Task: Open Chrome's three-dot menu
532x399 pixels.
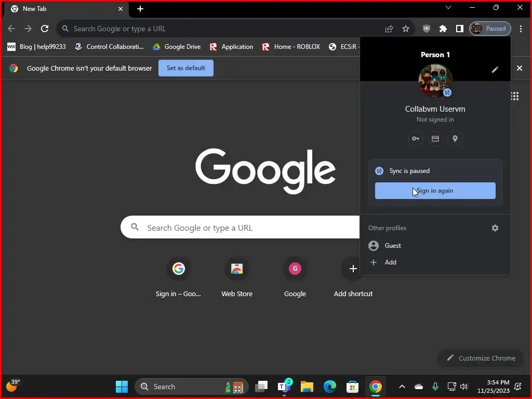Action: click(x=521, y=29)
